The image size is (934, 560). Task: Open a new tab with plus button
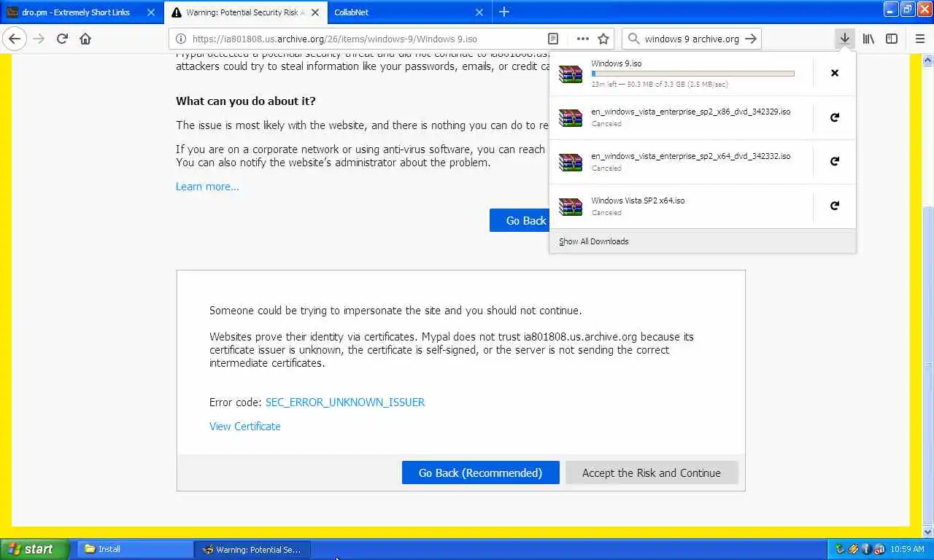point(504,12)
